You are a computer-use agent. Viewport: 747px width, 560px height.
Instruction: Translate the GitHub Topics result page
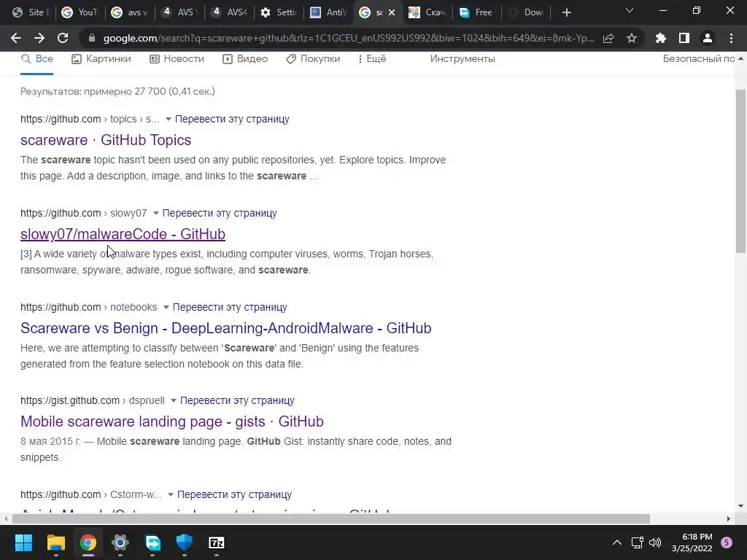pyautogui.click(x=232, y=119)
